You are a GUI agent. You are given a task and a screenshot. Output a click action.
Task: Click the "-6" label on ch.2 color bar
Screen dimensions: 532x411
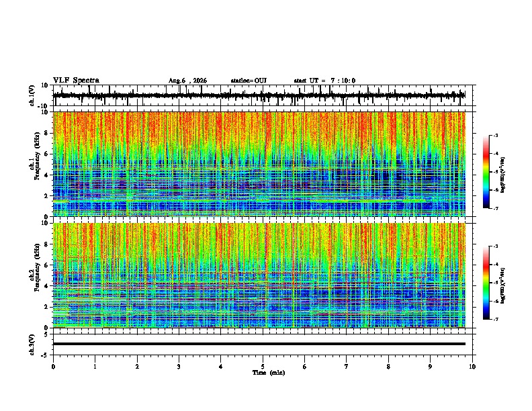pos(495,301)
